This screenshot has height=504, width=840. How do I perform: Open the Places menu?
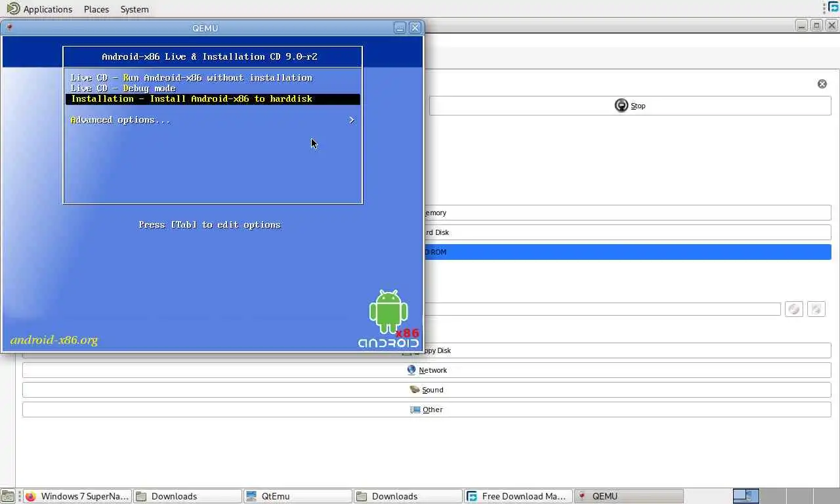tap(96, 9)
